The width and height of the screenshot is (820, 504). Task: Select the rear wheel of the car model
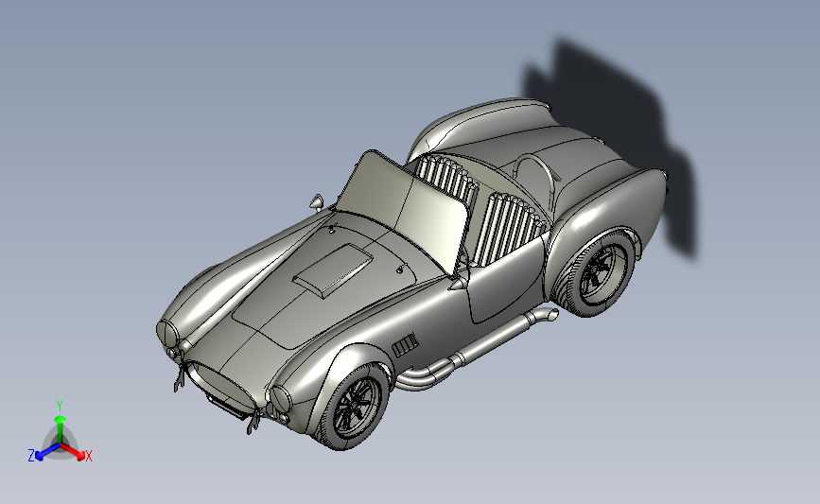(601, 272)
